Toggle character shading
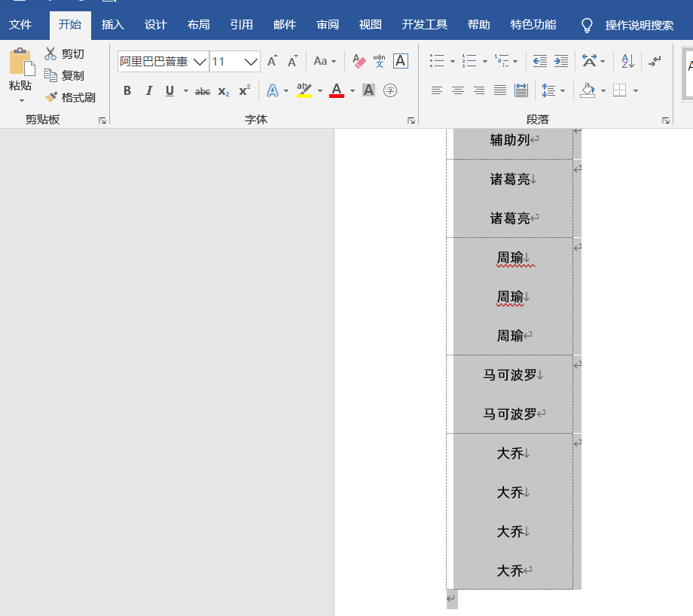Screen dimensions: 693x616 368,90
